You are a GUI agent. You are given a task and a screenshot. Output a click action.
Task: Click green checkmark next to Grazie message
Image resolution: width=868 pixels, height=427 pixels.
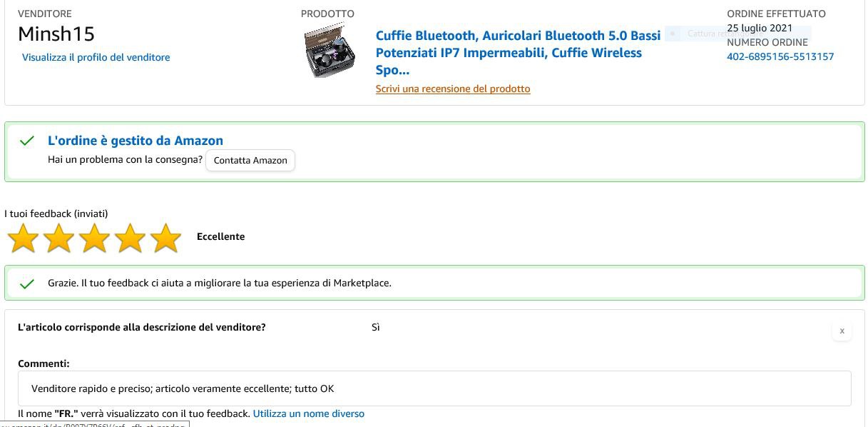point(27,283)
